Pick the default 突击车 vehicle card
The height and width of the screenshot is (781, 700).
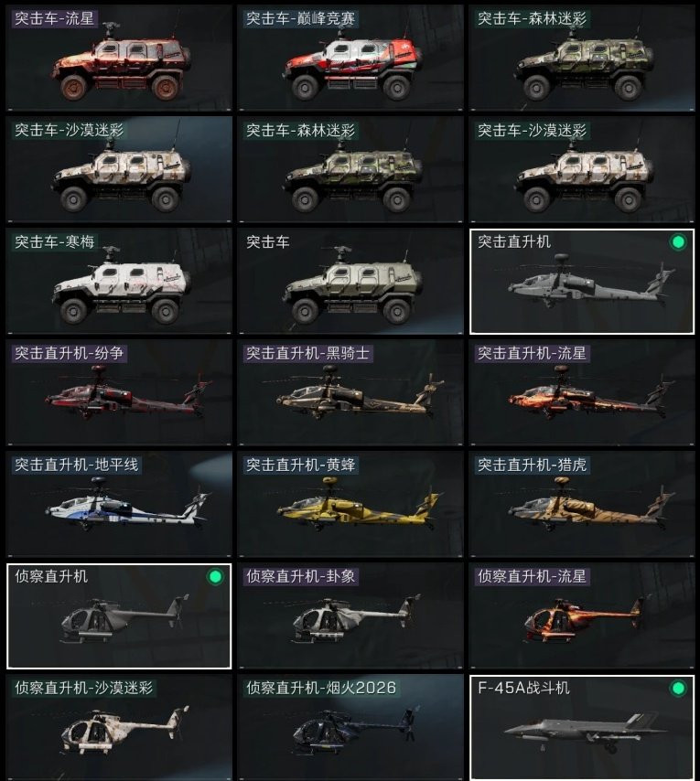pyautogui.click(x=350, y=282)
